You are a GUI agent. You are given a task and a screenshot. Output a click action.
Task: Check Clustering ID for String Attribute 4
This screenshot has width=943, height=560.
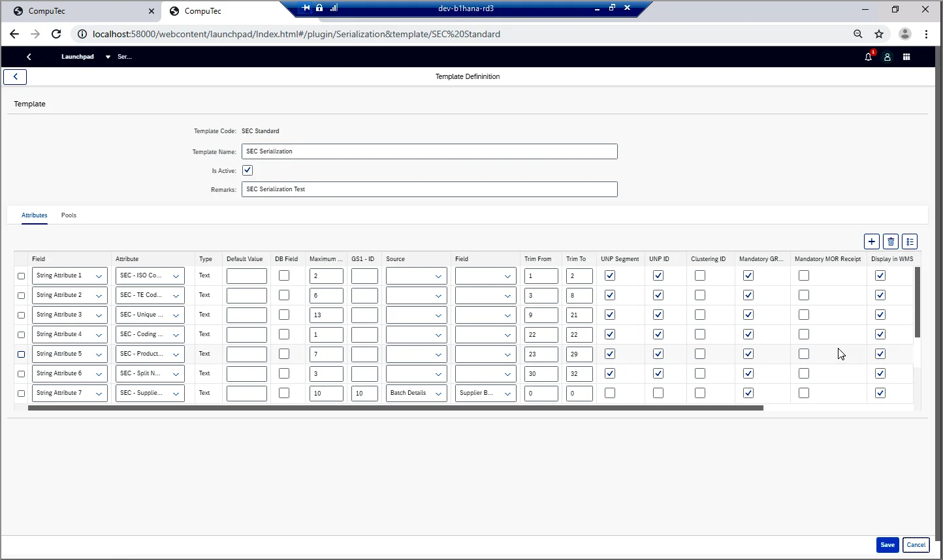(x=700, y=334)
